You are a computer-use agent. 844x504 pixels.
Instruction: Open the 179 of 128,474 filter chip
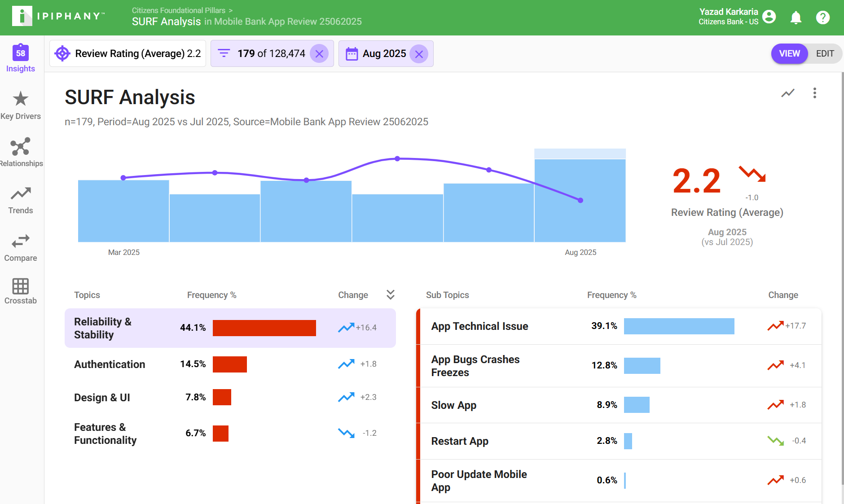click(272, 53)
